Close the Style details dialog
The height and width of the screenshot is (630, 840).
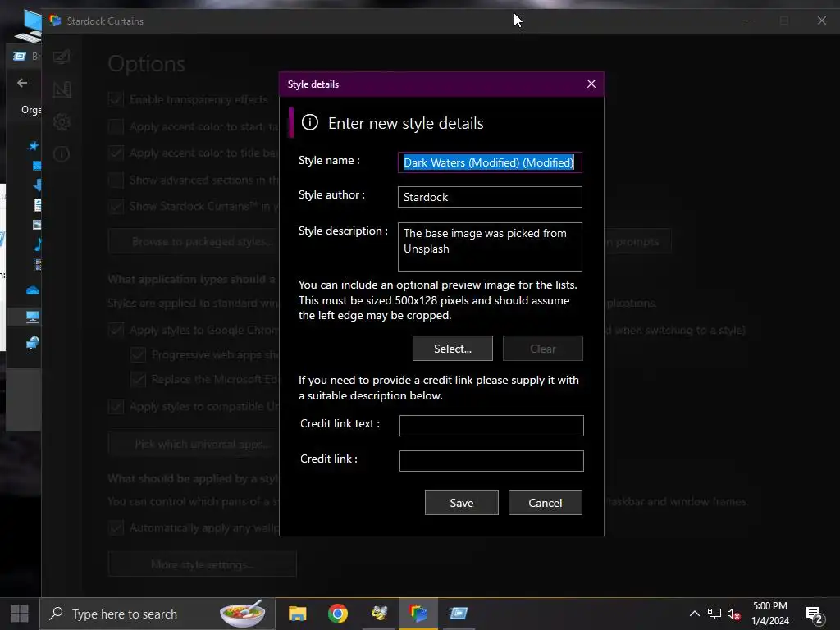[x=591, y=84]
